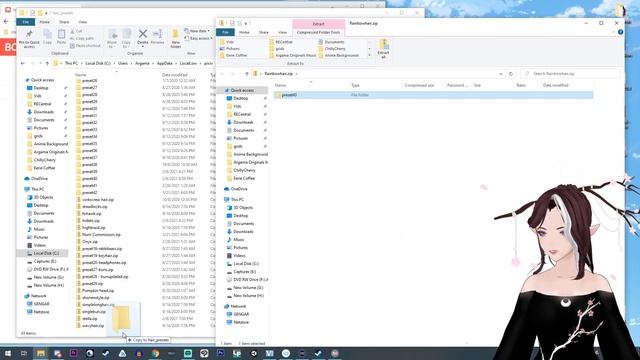640x360 pixels.
Task: Collapse ribbon arrow in zip window
Action: pos(613,32)
